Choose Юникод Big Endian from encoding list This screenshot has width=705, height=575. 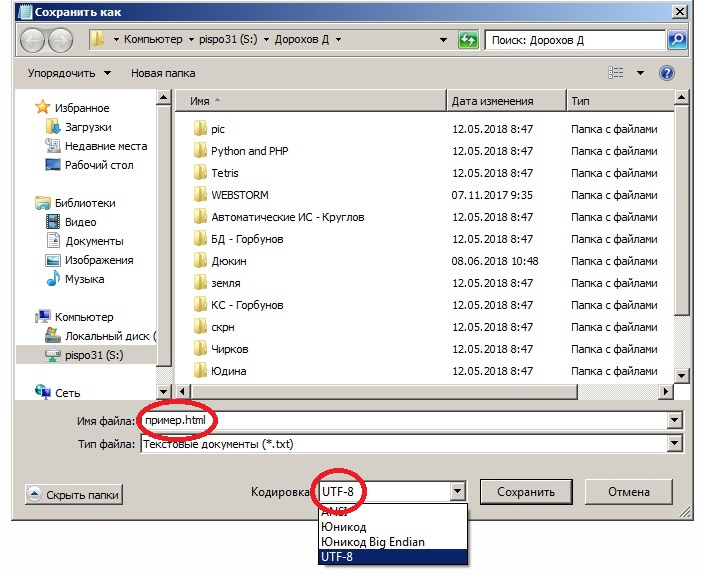[372, 541]
